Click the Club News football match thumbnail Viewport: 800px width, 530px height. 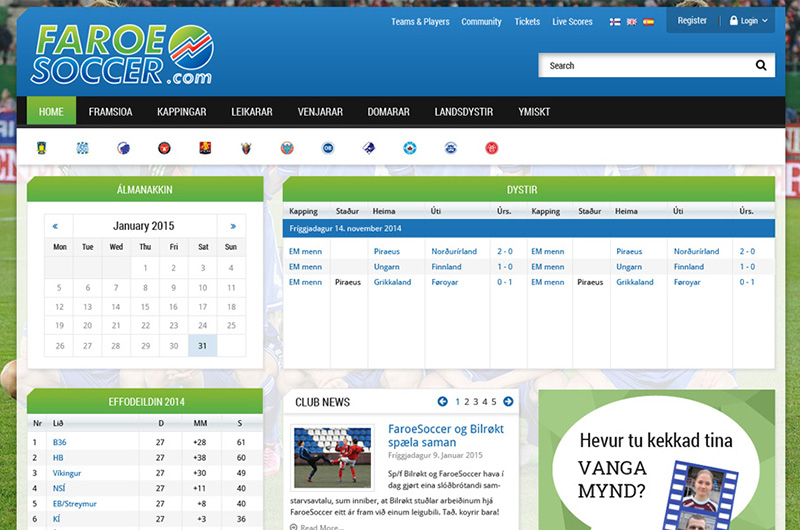coord(333,458)
